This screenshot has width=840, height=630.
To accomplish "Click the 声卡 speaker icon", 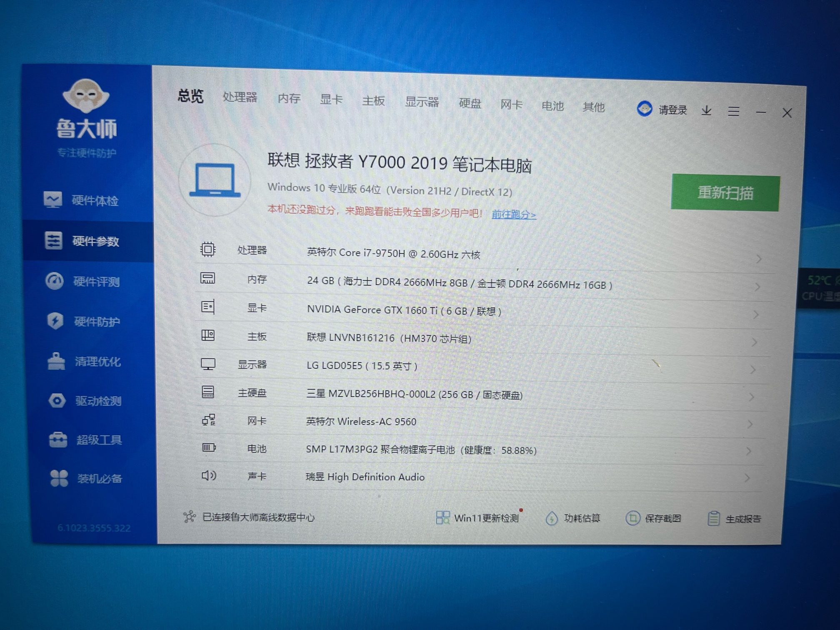I will pos(209,475).
